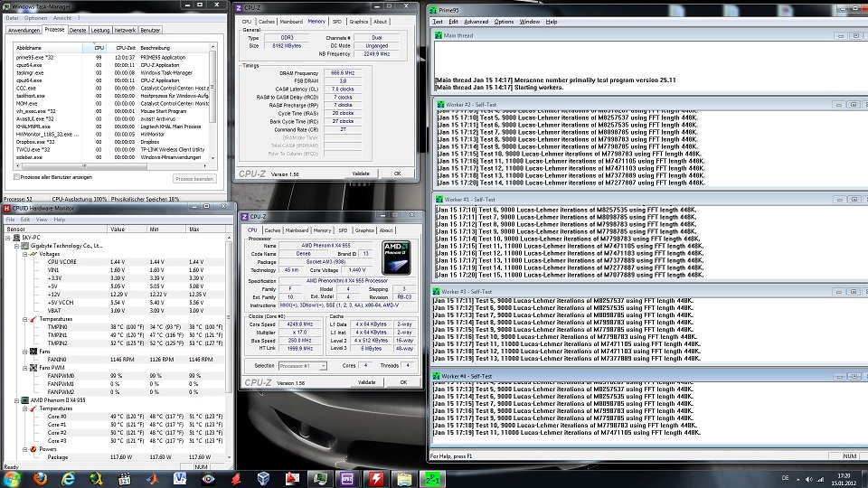Switch to HWMonitor red lightning taskbar button
Screen dimensions: 868x488
coord(376,479)
